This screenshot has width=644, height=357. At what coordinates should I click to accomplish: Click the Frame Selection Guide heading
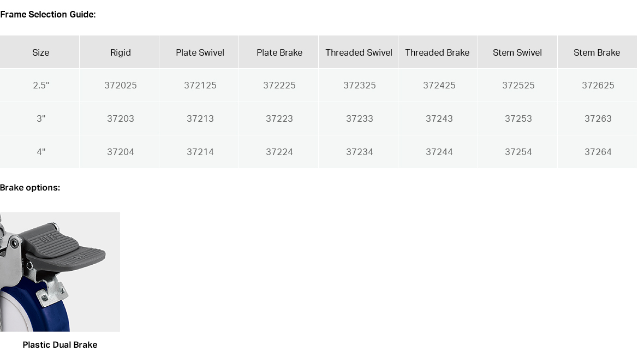tap(47, 14)
